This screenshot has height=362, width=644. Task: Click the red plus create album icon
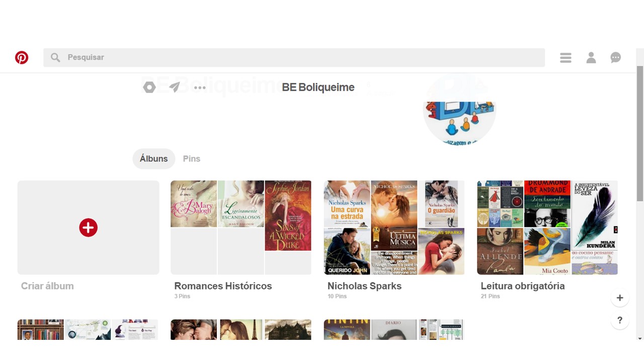[x=88, y=228]
